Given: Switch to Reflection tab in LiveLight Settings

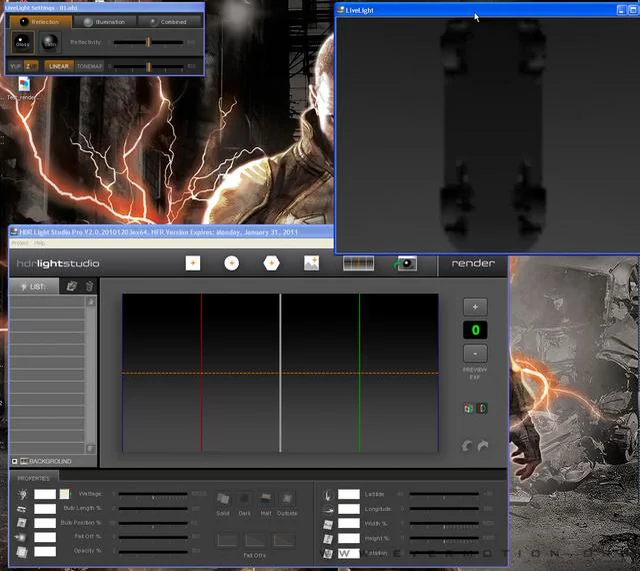Looking at the screenshot, I should click(x=40, y=22).
